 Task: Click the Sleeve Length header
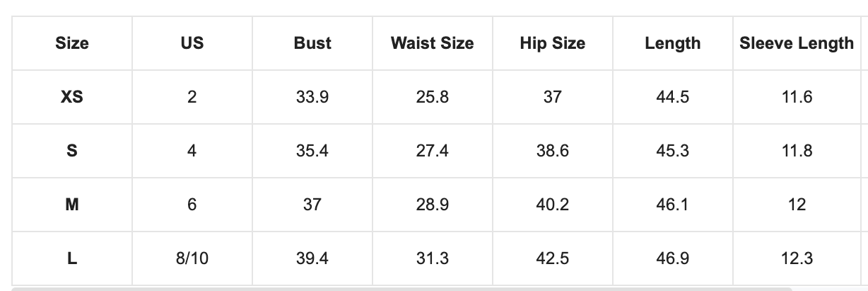(797, 43)
